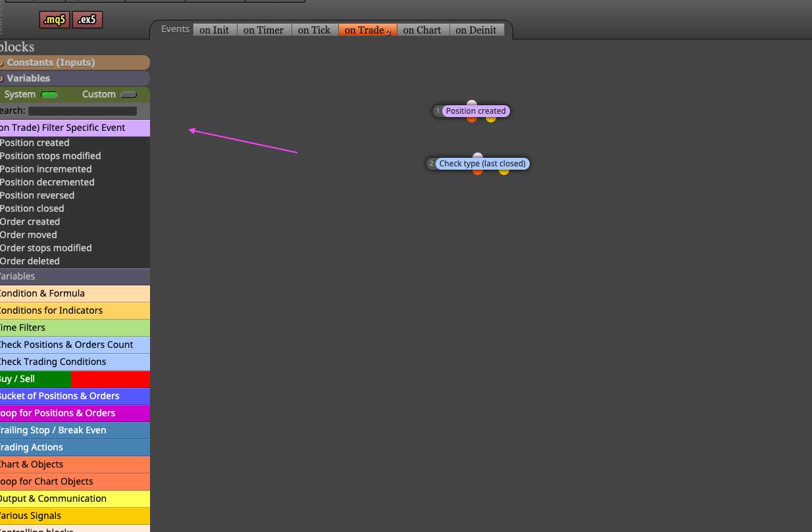Expand Conditions for Indicators category
The width and height of the screenshot is (812, 532).
(x=75, y=310)
